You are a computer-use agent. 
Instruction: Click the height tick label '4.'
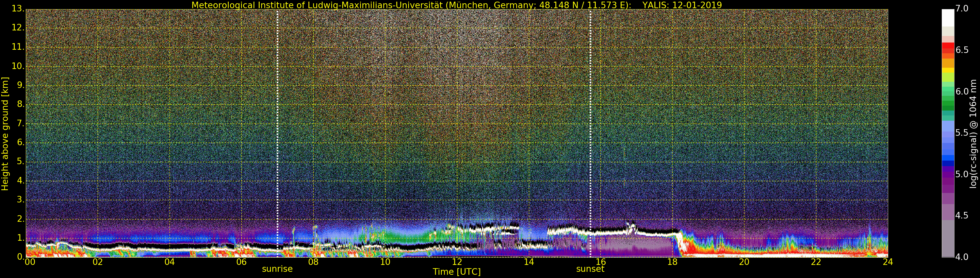(x=21, y=181)
